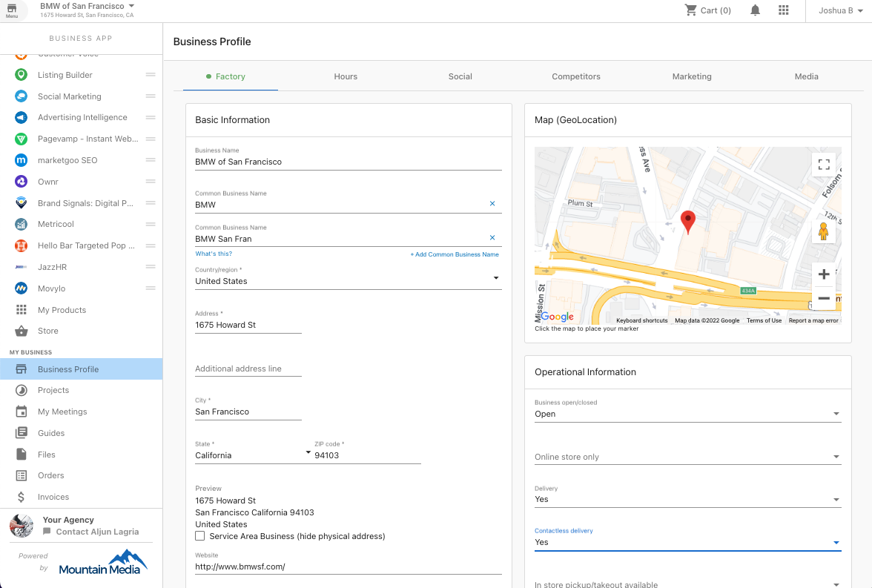Viewport: 872px width, 588px height.
Task: Switch to the Factory tab
Action: tap(230, 77)
